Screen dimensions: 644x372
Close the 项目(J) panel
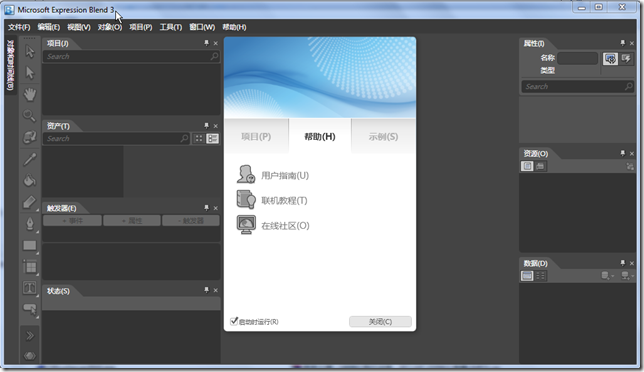point(216,43)
